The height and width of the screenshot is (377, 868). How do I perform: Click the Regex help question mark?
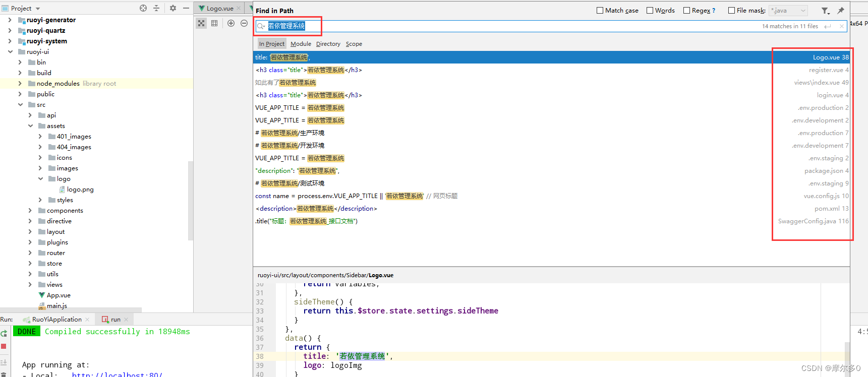coord(714,11)
